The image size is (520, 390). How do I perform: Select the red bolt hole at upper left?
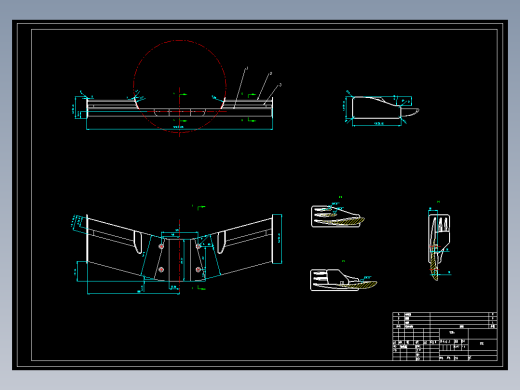tap(161, 246)
